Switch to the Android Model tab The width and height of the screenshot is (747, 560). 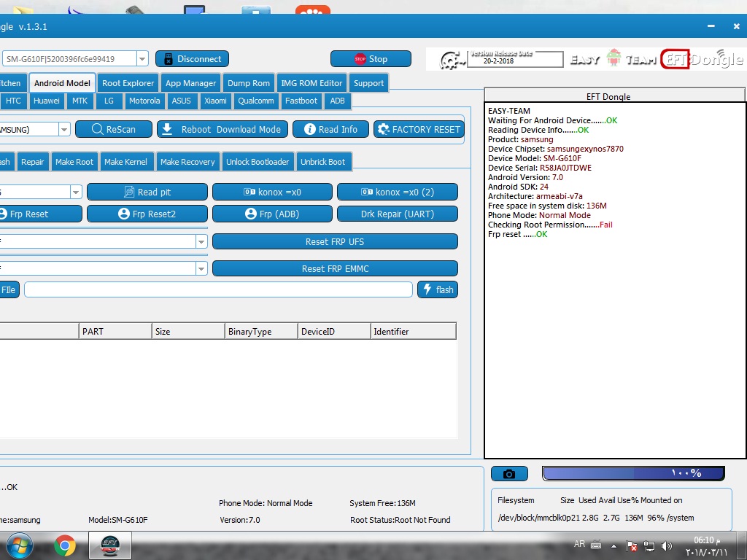tap(62, 83)
